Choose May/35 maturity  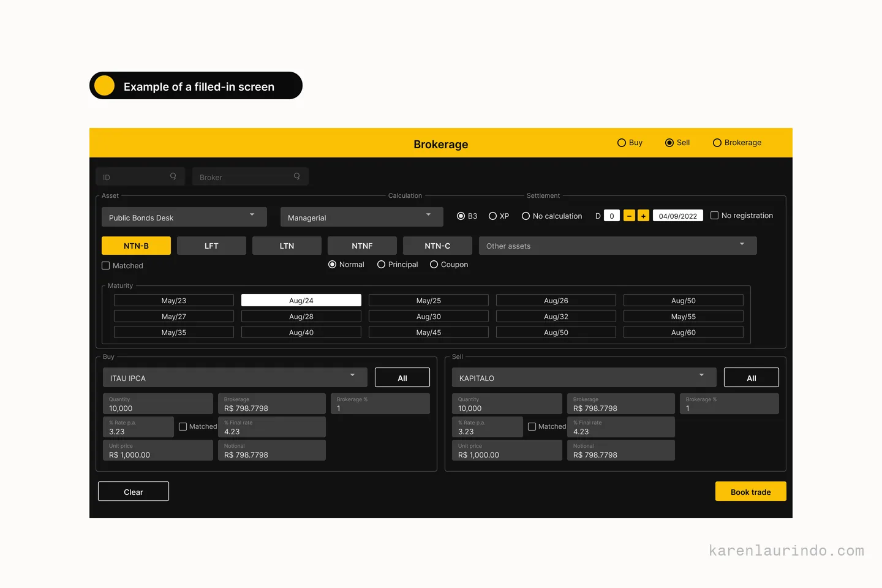tap(174, 332)
